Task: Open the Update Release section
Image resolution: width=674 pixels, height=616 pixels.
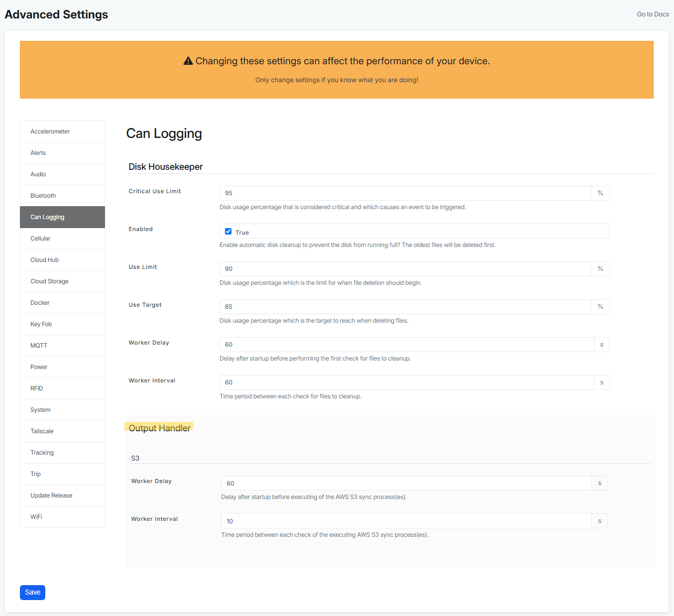Action: pos(62,495)
